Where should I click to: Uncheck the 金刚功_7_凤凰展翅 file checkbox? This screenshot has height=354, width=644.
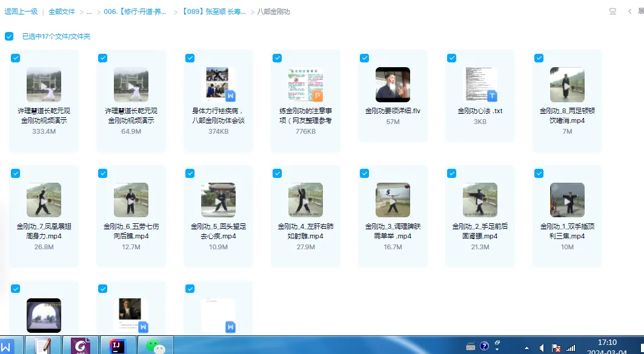15,174
